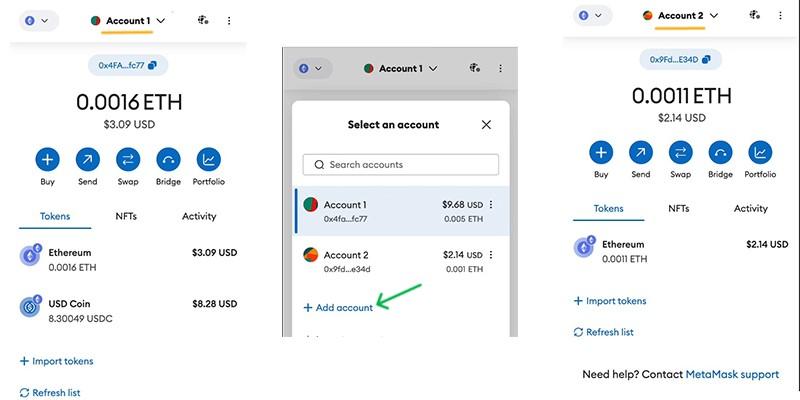The width and height of the screenshot is (800, 400).
Task: Open three-dot options menu in left panel
Action: [229, 21]
